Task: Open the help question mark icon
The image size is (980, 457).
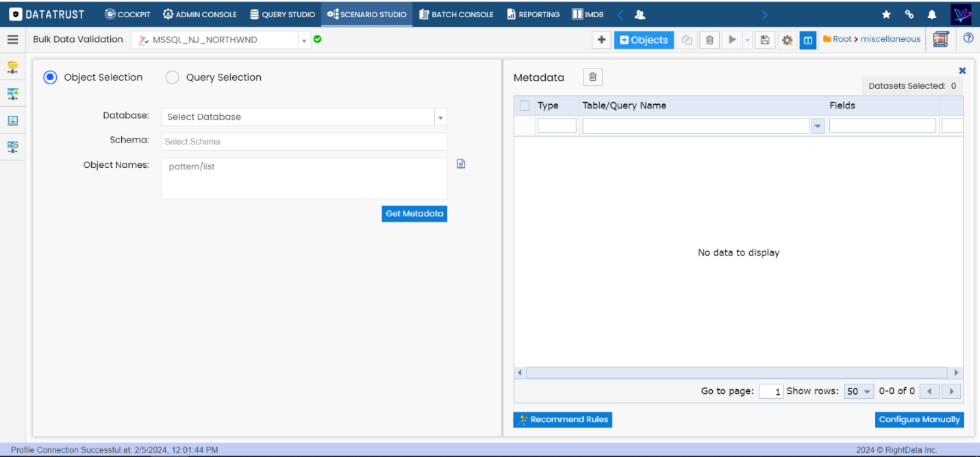Action: click(x=968, y=38)
